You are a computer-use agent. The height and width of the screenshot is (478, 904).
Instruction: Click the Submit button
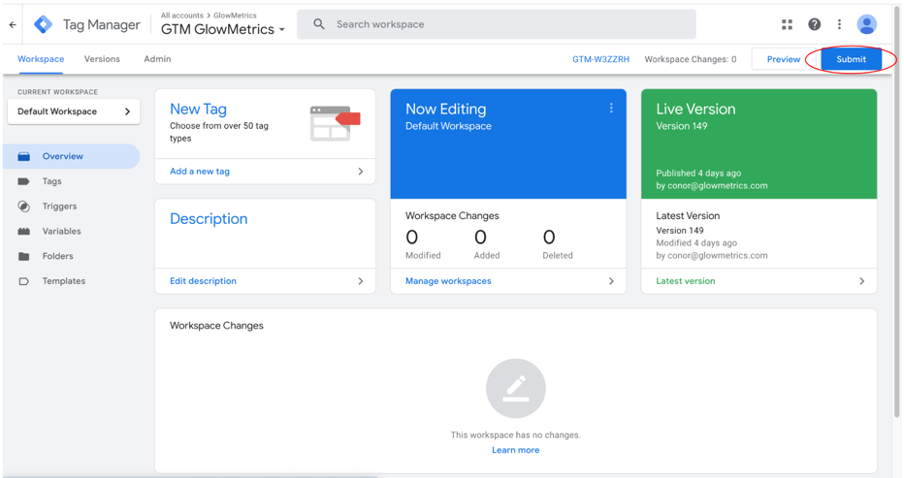click(851, 59)
